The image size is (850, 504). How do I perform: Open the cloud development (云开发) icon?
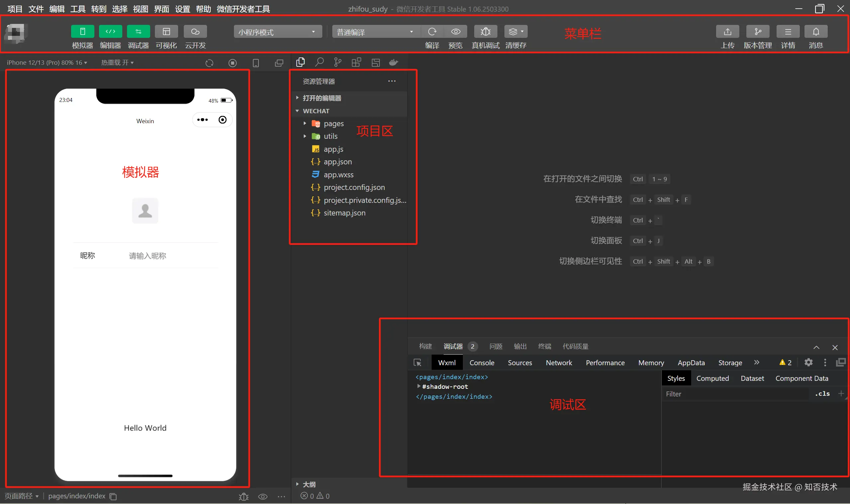point(195,32)
